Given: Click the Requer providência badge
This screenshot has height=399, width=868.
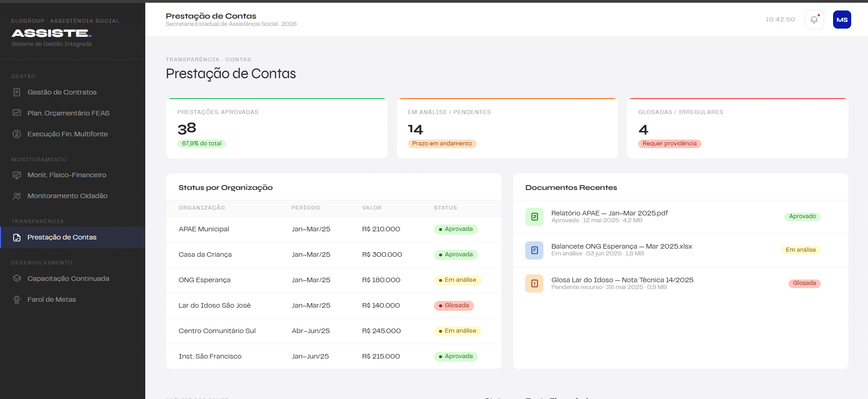Looking at the screenshot, I should [x=670, y=144].
